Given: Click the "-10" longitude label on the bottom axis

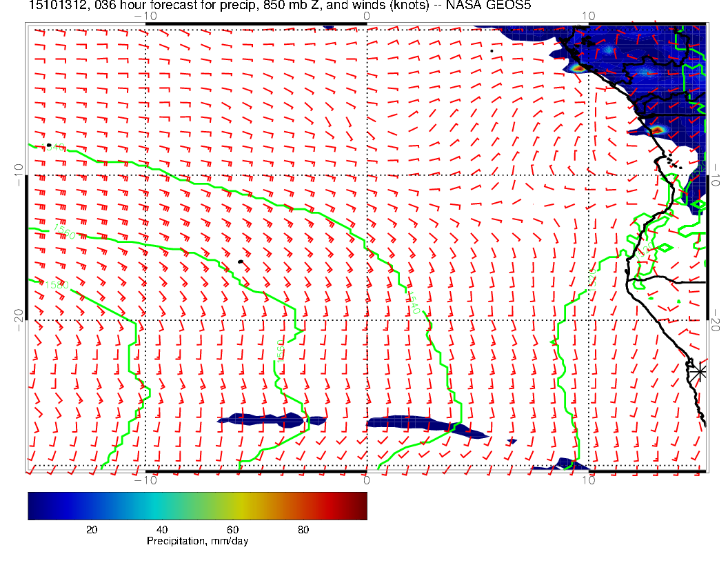Looking at the screenshot, I should tap(145, 480).
